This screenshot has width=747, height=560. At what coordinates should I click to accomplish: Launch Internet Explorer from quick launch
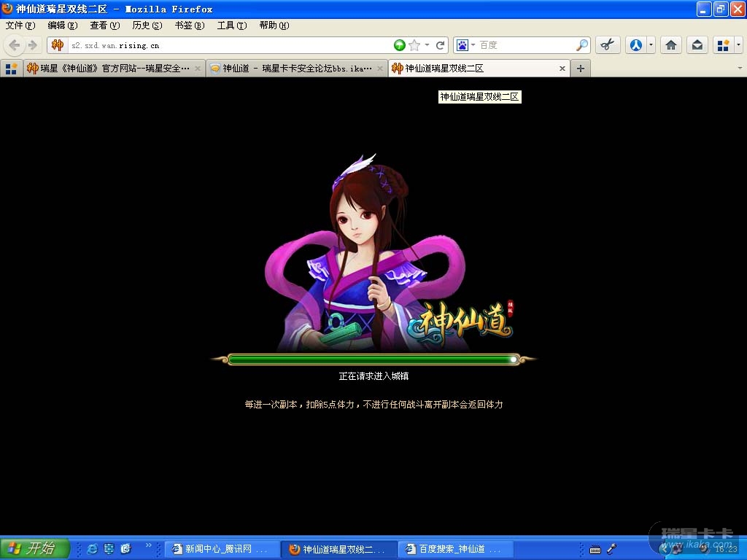pos(93,548)
